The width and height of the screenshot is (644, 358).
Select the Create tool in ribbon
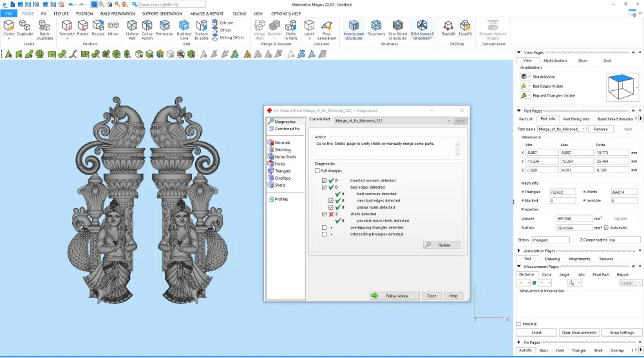(8, 28)
